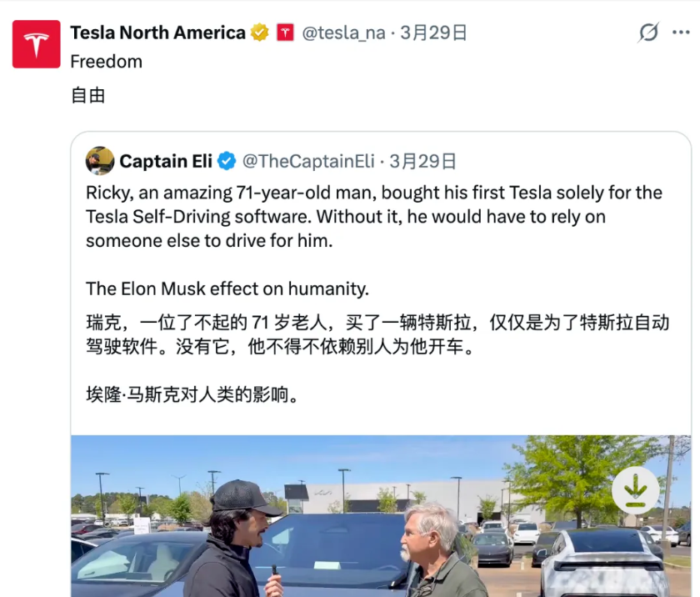Open the Tesla North America profile name

[x=157, y=33]
